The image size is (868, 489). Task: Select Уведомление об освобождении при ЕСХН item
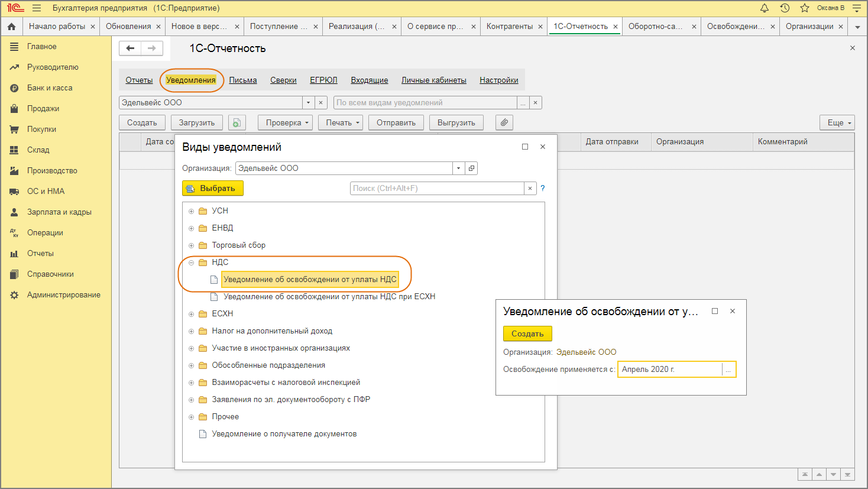[x=329, y=297]
